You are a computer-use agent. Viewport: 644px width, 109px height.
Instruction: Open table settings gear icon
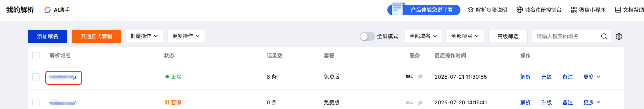(x=619, y=36)
